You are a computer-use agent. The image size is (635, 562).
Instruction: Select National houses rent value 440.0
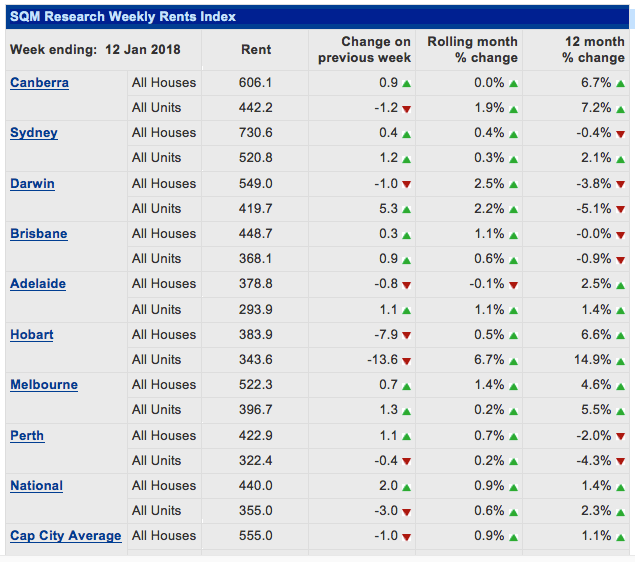tap(256, 485)
